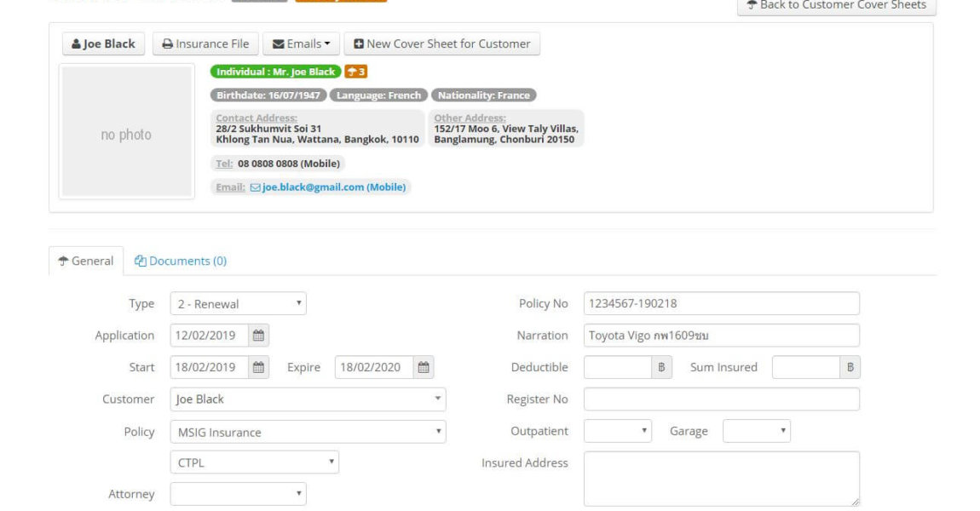The width and height of the screenshot is (980, 511).
Task: Open the calendar picker for Expire date
Action: (422, 366)
